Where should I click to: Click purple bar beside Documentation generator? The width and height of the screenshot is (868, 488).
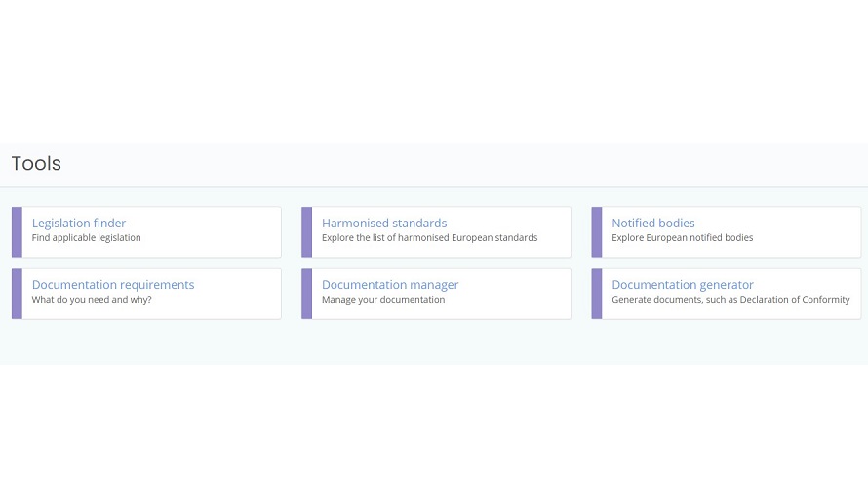tap(597, 294)
